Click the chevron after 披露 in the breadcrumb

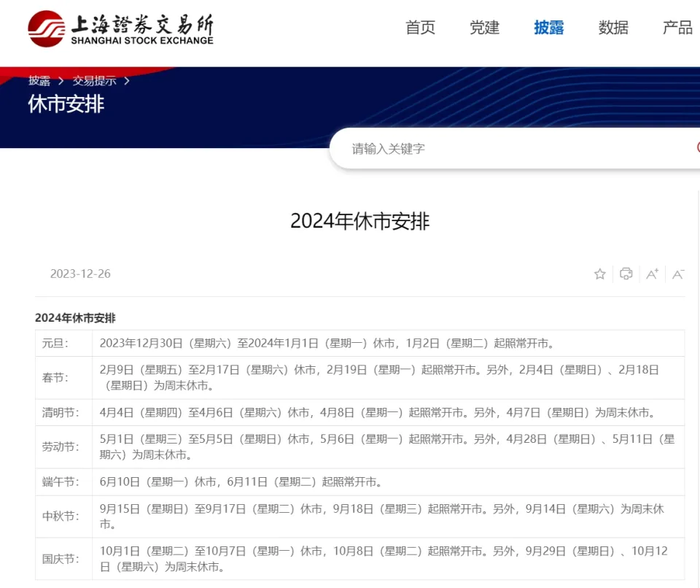pos(61,81)
